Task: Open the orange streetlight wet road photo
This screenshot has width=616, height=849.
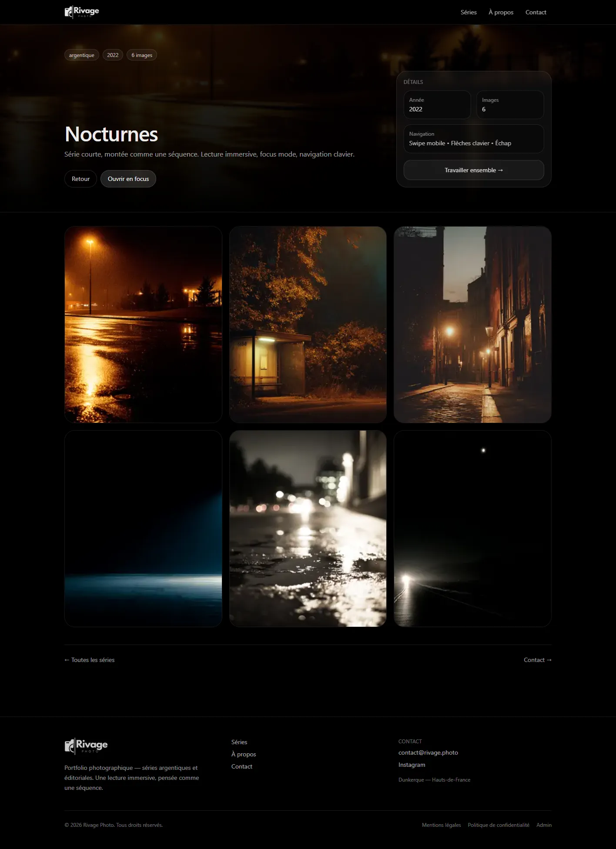Action: (x=143, y=324)
